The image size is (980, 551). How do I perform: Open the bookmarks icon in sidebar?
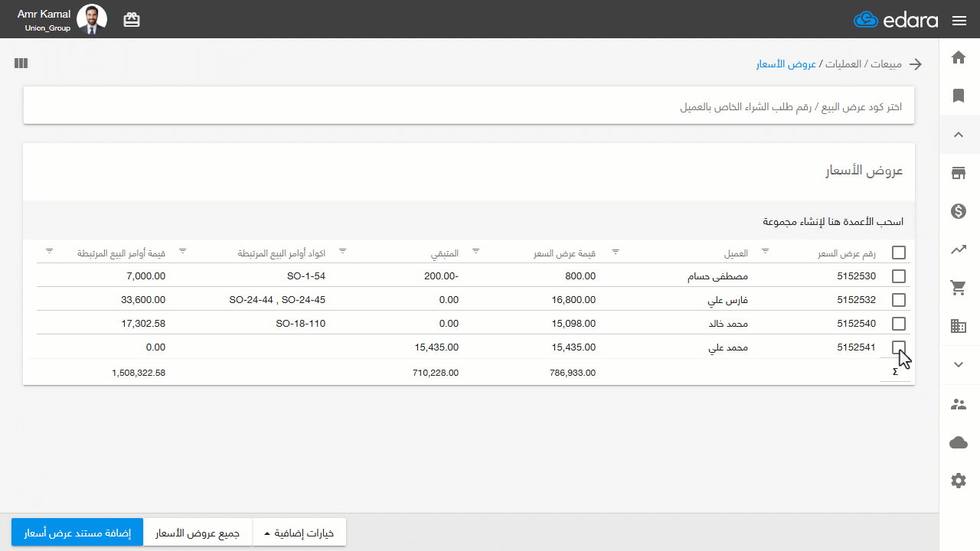point(959,96)
